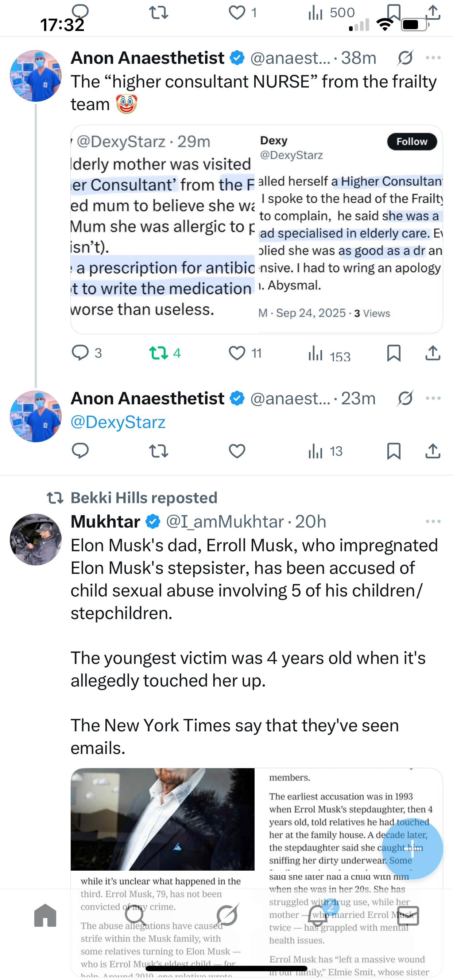Open Mukhtar's profile picture

point(36,540)
